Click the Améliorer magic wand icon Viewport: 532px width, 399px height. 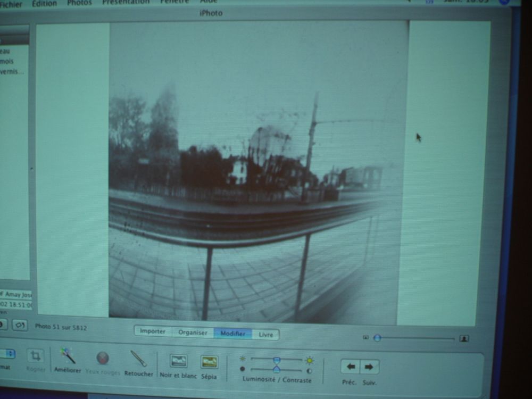coord(67,356)
